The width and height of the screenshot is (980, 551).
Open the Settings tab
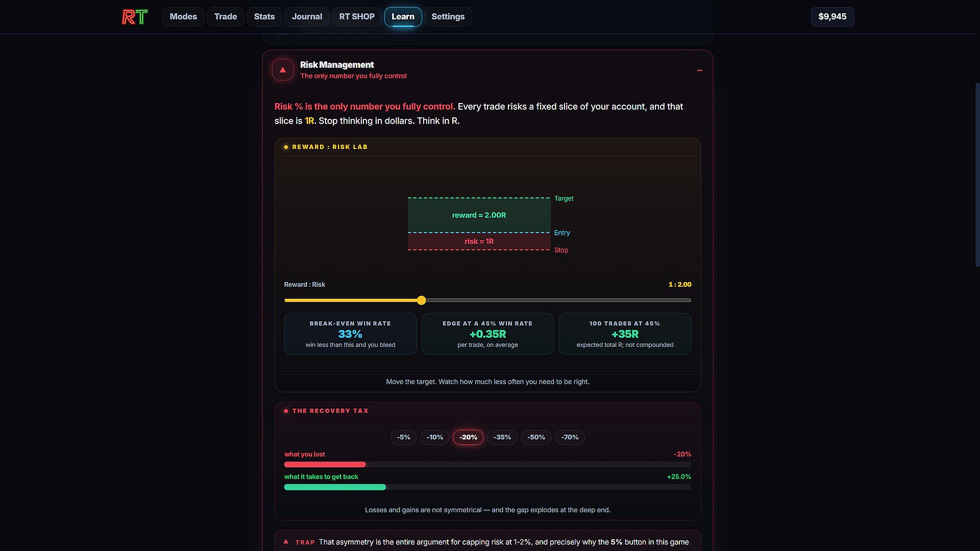(x=448, y=17)
